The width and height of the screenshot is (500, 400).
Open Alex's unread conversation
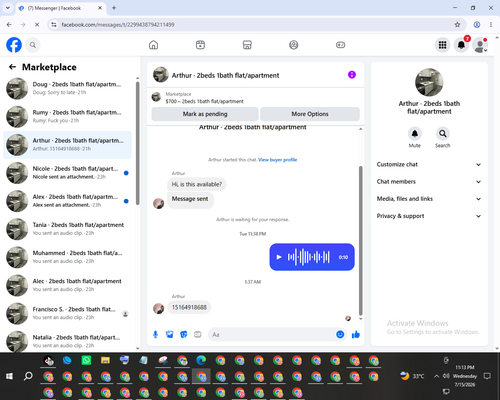(67, 201)
